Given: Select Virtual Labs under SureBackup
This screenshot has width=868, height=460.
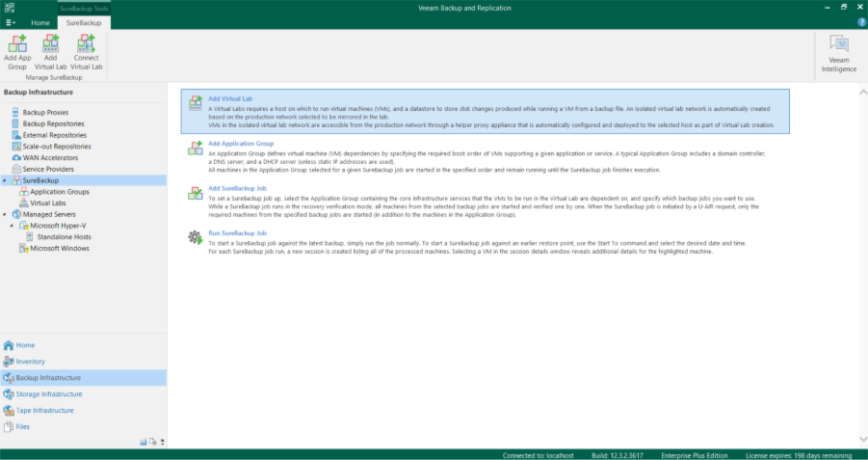Looking at the screenshot, I should 48,203.
